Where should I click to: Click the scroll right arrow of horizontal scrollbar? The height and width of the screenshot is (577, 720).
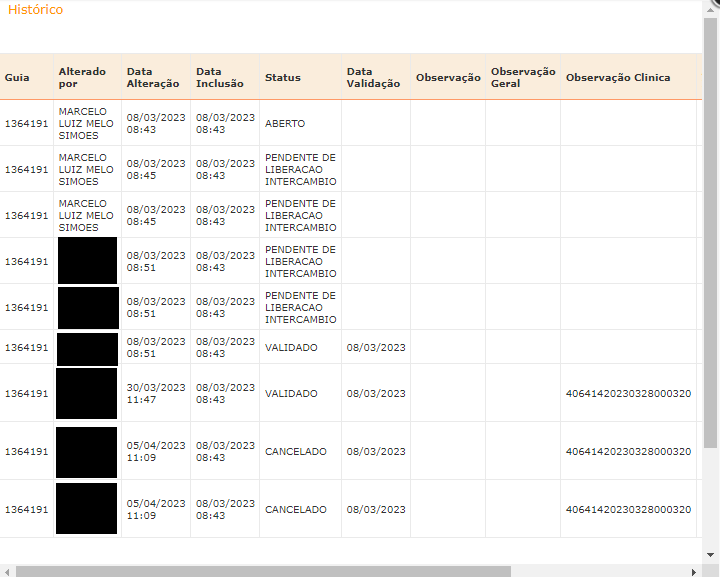pos(694,571)
